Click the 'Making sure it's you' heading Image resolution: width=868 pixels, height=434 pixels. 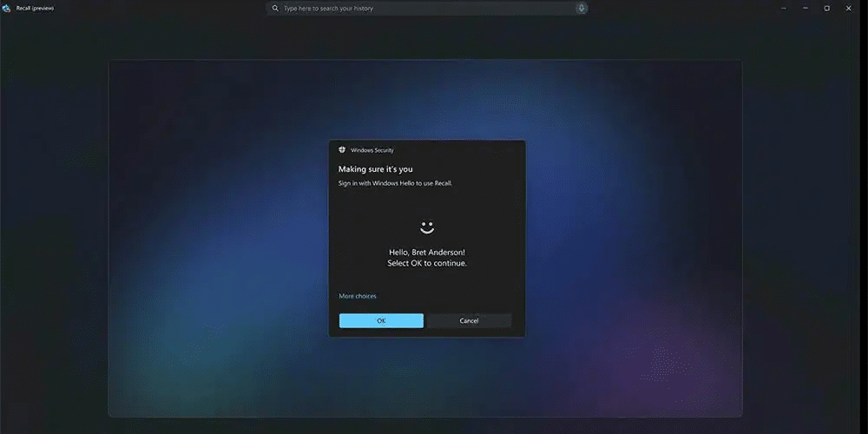(375, 169)
